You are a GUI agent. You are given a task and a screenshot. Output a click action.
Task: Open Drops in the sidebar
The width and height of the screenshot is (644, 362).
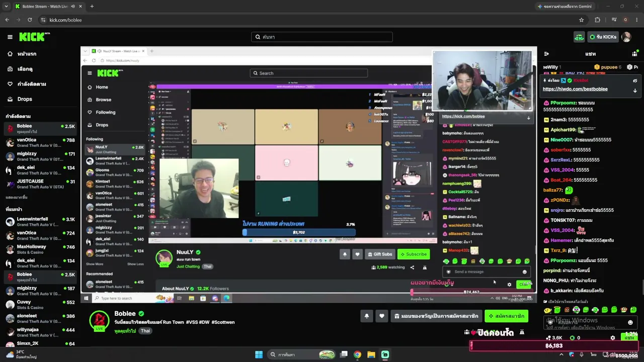40,99
